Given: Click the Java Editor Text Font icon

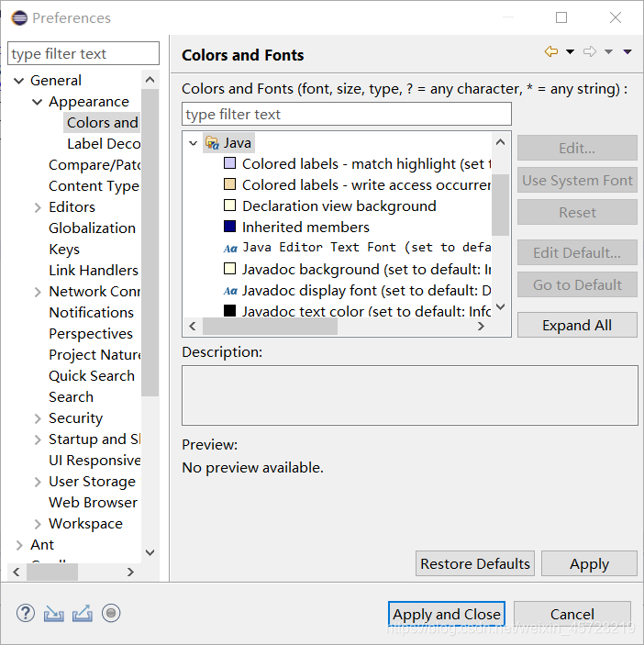Looking at the screenshot, I should point(230,249).
